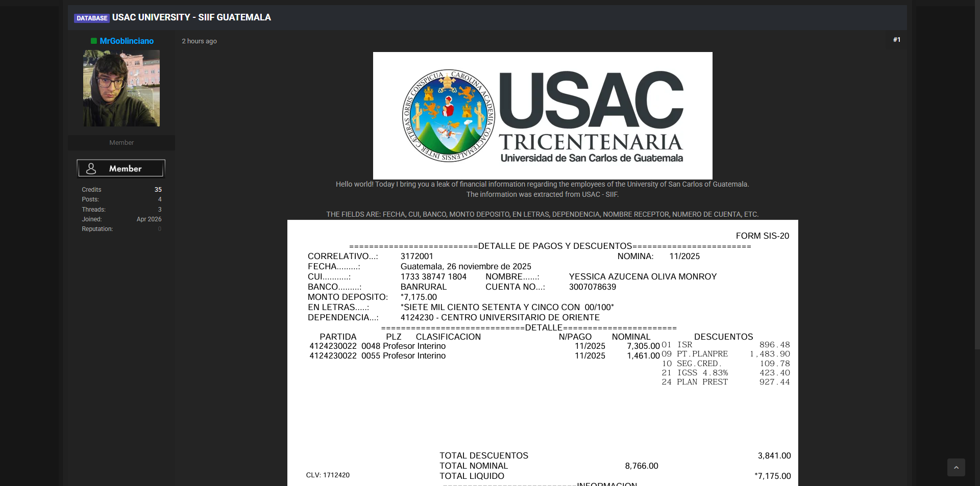This screenshot has width=980, height=486.
Task: Click the Member rank label under avatar
Action: pyautogui.click(x=121, y=143)
